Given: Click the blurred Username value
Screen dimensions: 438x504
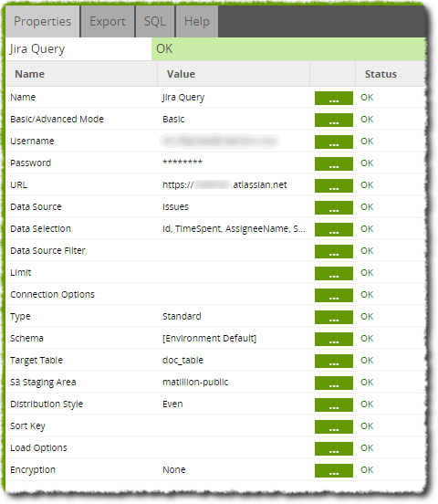Looking at the screenshot, I should 220,141.
